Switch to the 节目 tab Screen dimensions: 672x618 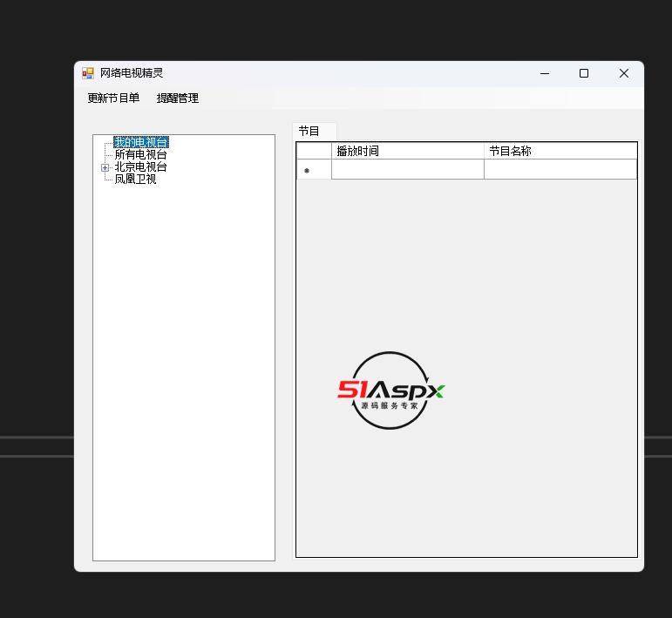click(314, 131)
